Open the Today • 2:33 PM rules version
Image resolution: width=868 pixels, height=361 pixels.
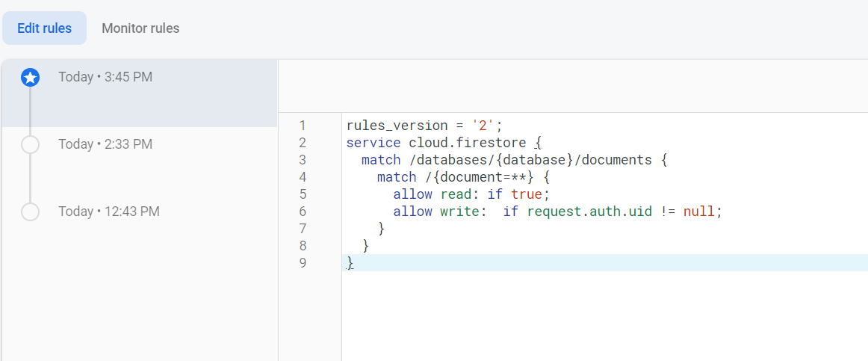point(105,144)
